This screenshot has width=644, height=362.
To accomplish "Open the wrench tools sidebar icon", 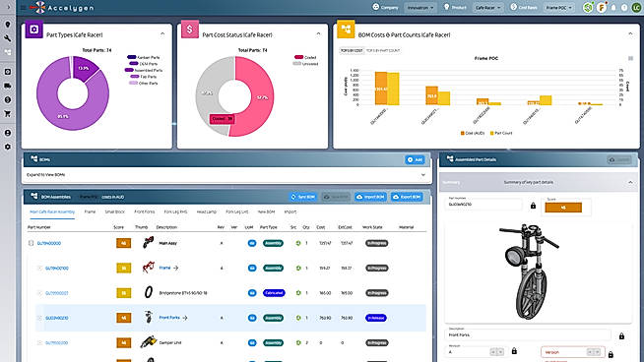I will click(8, 38).
